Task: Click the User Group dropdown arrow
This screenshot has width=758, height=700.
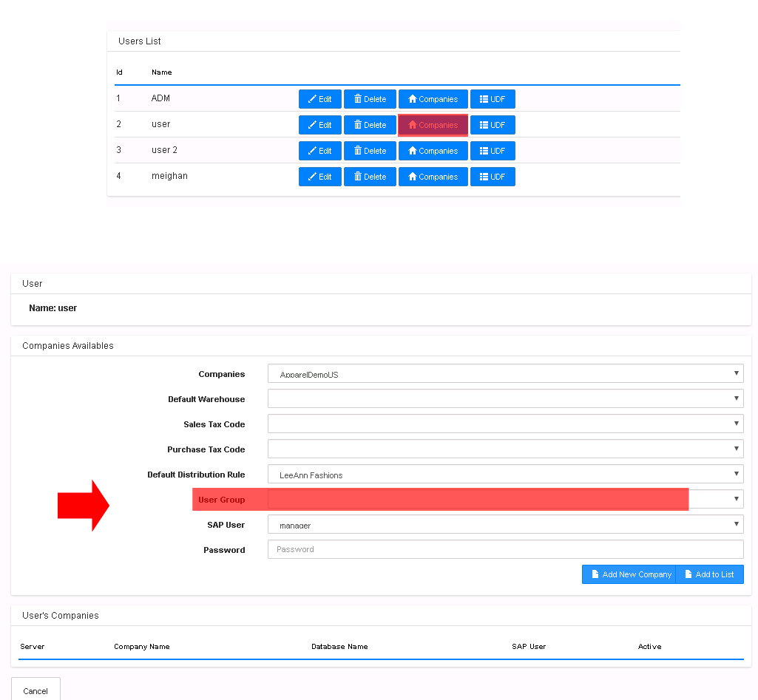Action: click(x=736, y=500)
